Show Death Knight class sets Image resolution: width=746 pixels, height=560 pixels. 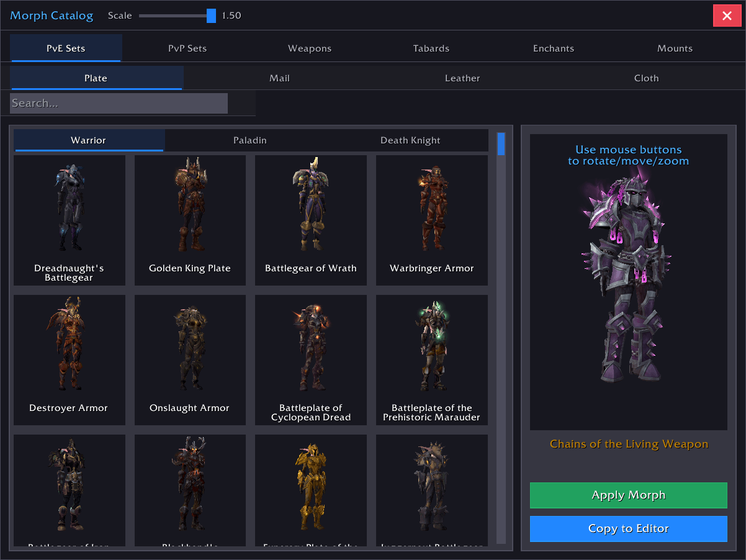click(410, 140)
